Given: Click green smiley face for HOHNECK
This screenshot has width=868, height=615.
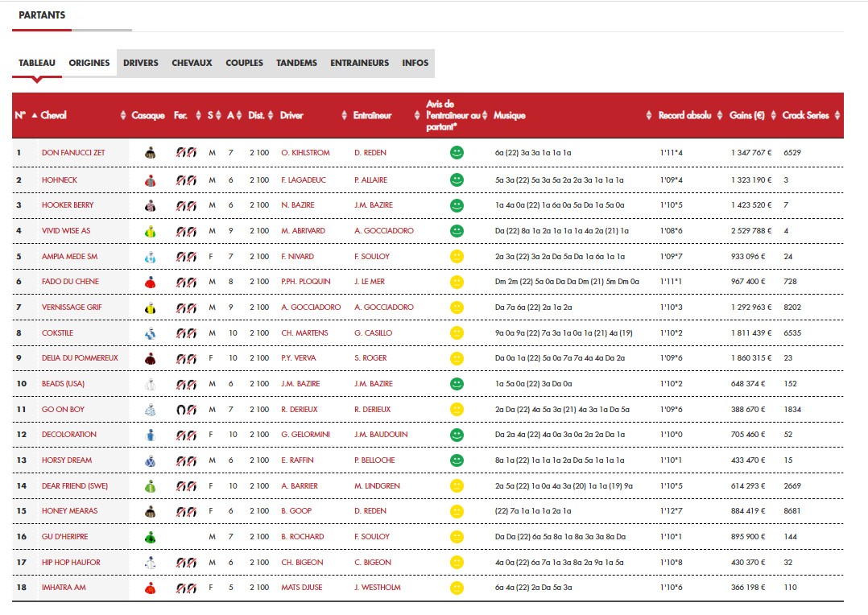Looking at the screenshot, I should (457, 180).
